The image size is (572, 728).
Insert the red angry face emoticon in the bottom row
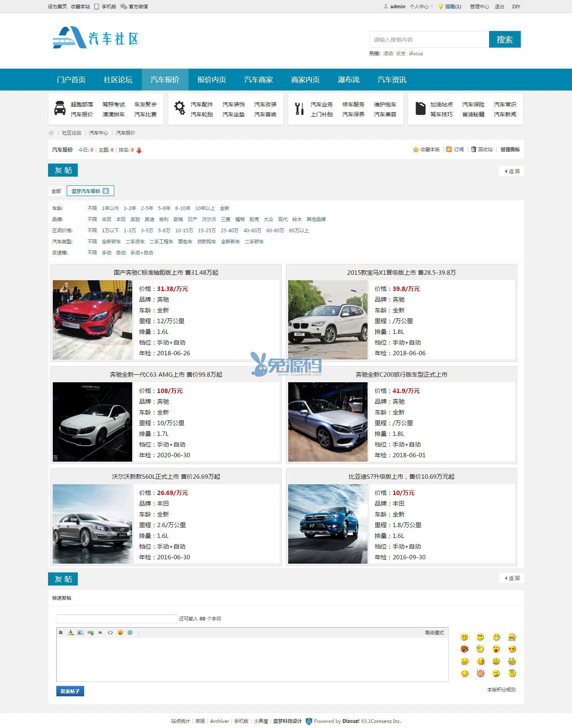480,673
